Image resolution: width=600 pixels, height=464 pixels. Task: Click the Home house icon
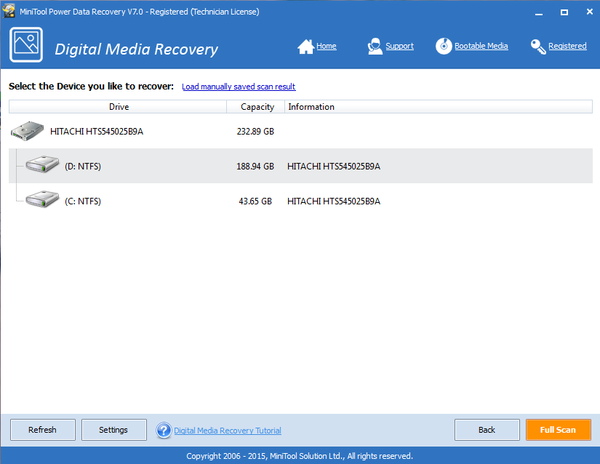click(306, 47)
